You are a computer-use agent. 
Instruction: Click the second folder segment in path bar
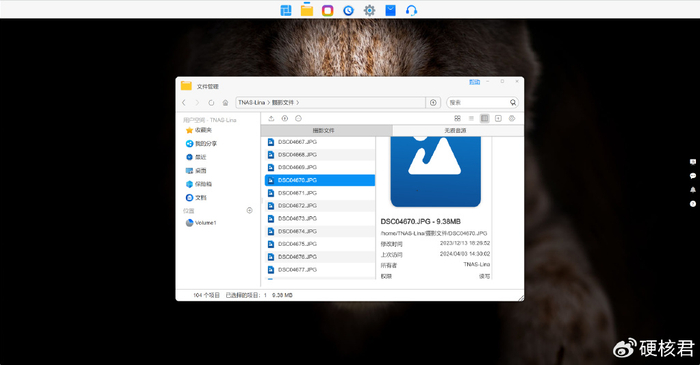pyautogui.click(x=283, y=103)
